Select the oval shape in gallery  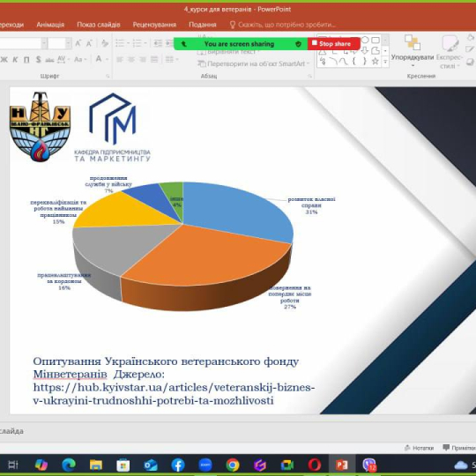pyautogui.click(x=365, y=40)
